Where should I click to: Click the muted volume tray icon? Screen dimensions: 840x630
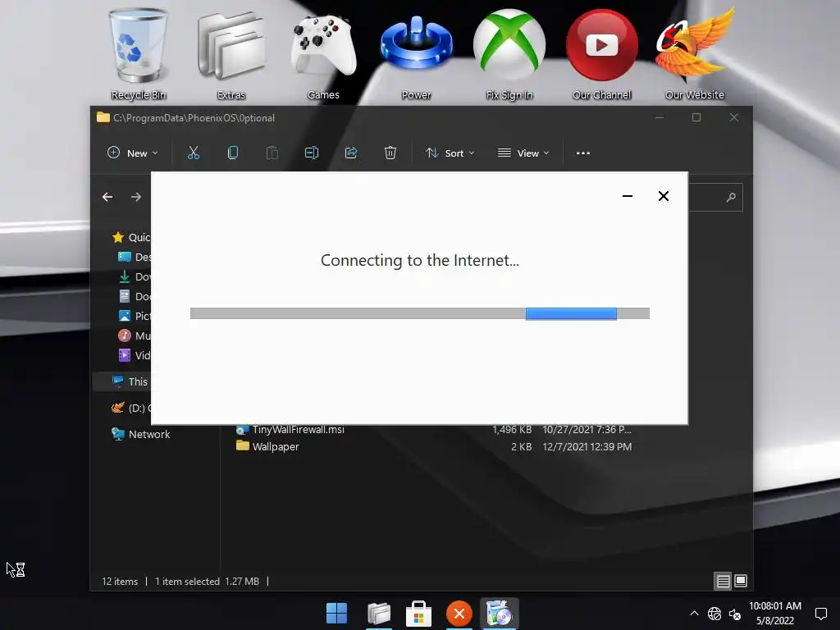click(735, 614)
